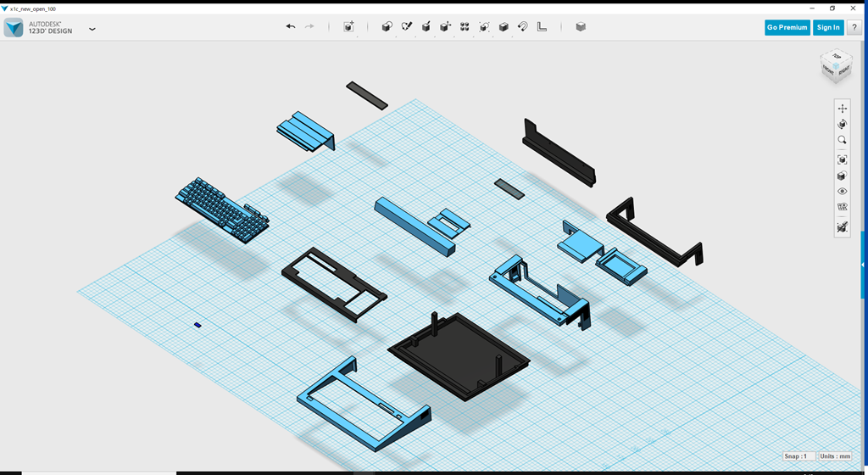Click the Sign In button

click(827, 27)
